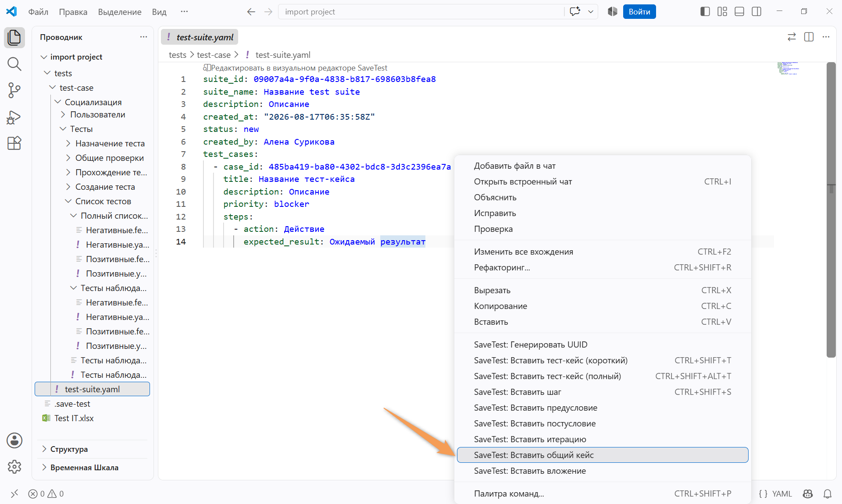Click the Explorer panel more actions ellipsis
Screen dimensions: 842x504
click(x=143, y=37)
